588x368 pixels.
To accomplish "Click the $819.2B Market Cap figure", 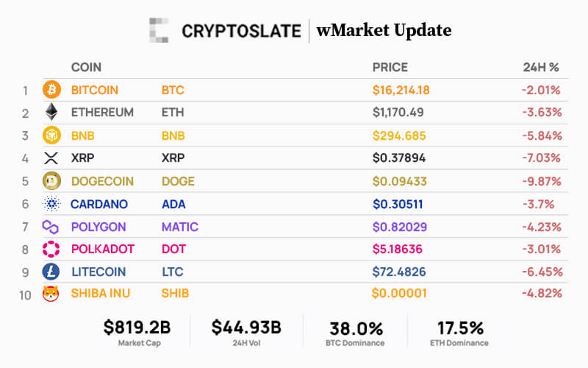I will pos(138,328).
